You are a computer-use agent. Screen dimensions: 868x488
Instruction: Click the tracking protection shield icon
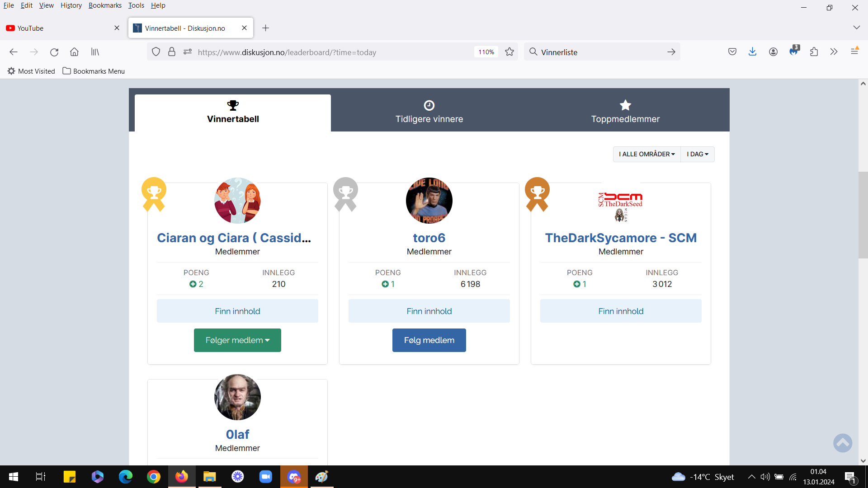(x=156, y=52)
